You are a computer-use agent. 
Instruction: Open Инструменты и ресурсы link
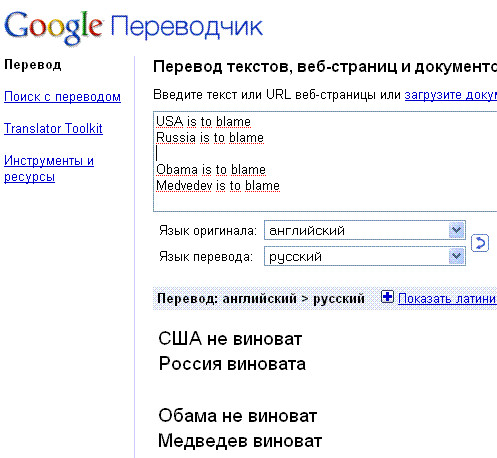click(49, 168)
